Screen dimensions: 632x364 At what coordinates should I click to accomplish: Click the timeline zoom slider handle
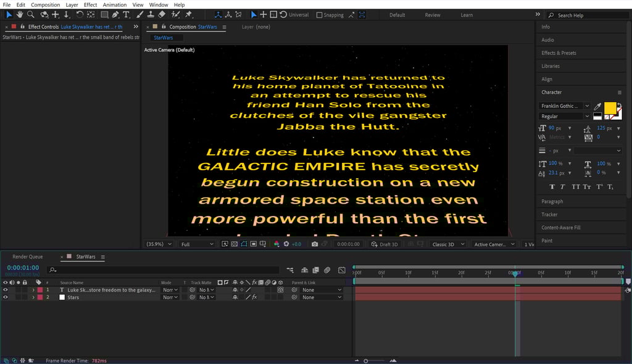[x=365, y=361]
